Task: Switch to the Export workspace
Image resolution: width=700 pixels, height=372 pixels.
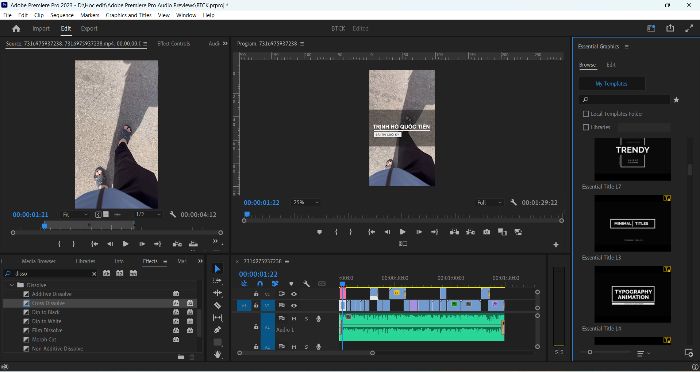Action: (x=89, y=29)
